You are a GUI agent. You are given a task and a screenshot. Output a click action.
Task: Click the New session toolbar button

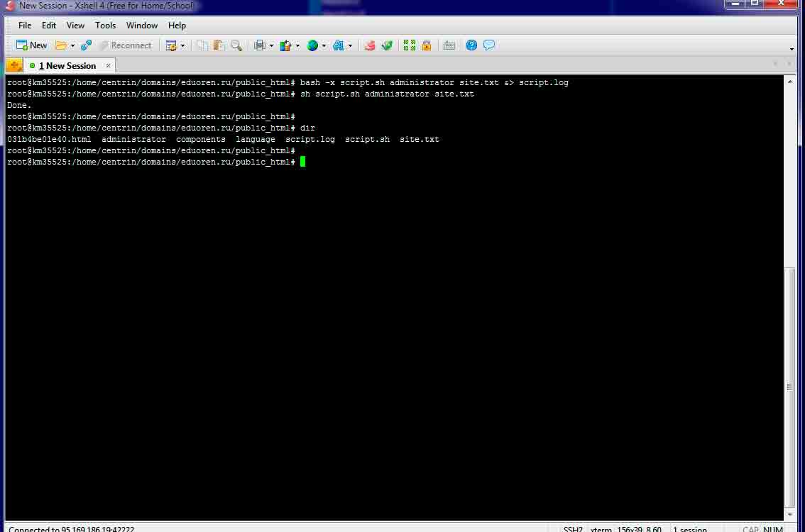coord(31,45)
